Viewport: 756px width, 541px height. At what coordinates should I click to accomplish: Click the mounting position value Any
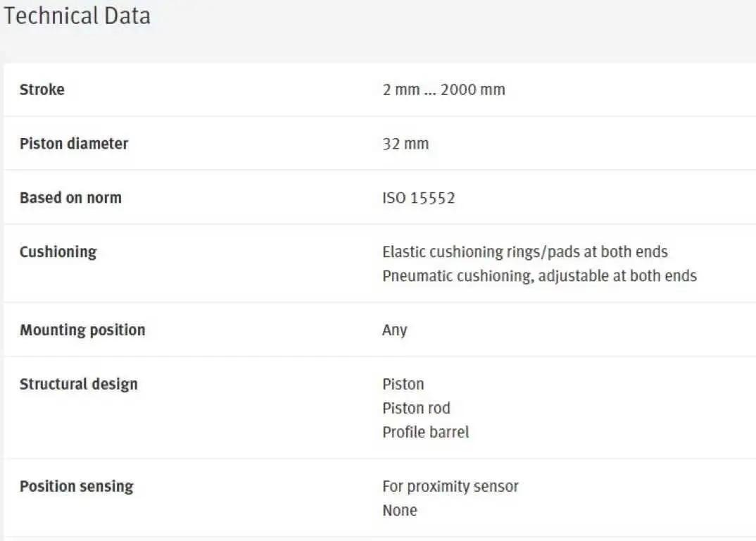tap(395, 330)
